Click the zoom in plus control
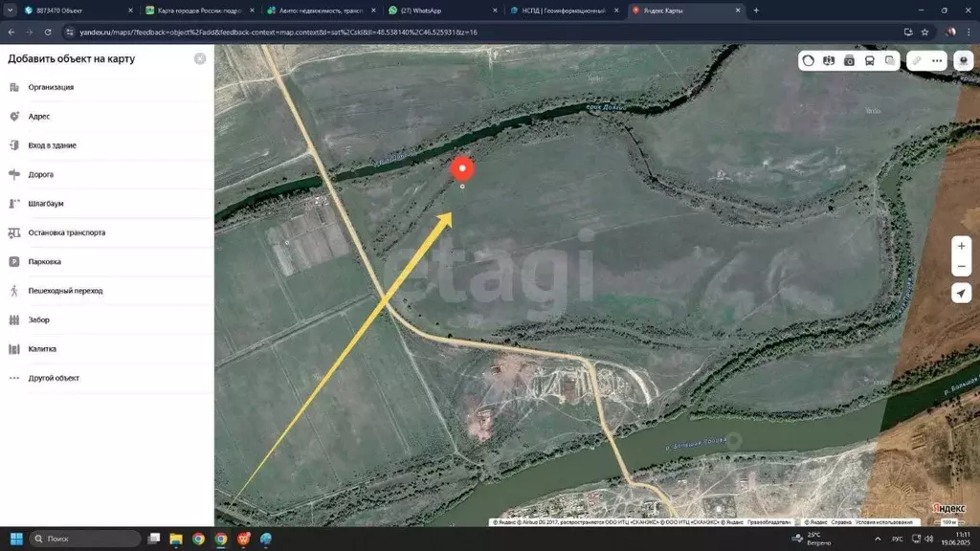This screenshot has height=551, width=980. (961, 246)
